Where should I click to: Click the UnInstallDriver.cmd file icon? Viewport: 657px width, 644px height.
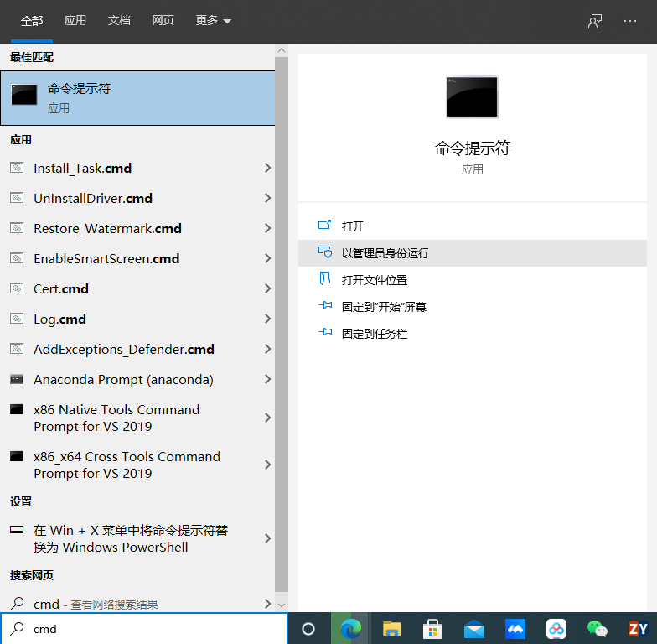coord(17,198)
